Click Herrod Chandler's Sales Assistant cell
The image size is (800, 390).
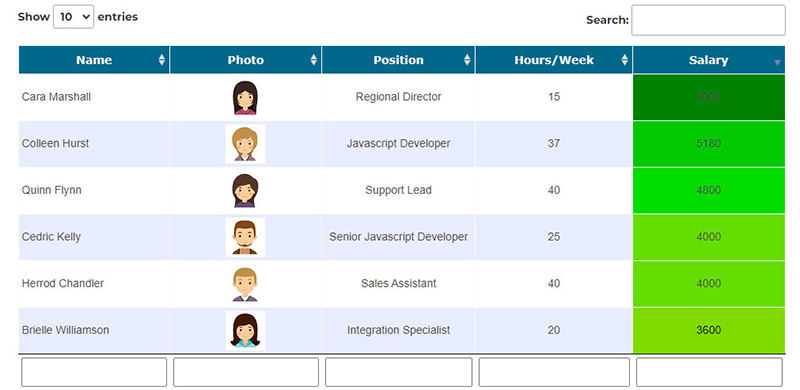tap(398, 284)
